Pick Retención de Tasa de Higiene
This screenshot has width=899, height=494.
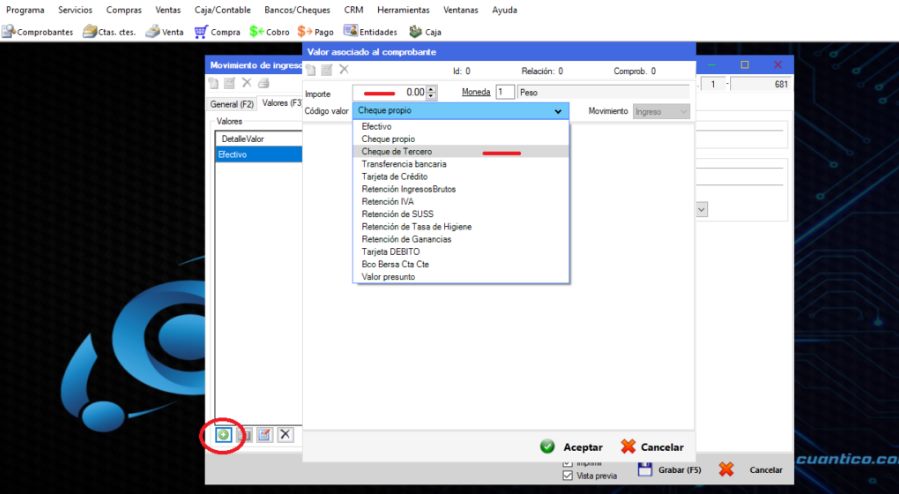[461, 227]
